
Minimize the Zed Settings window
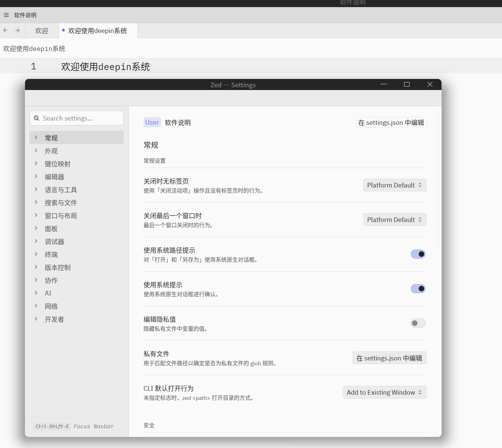click(x=384, y=84)
